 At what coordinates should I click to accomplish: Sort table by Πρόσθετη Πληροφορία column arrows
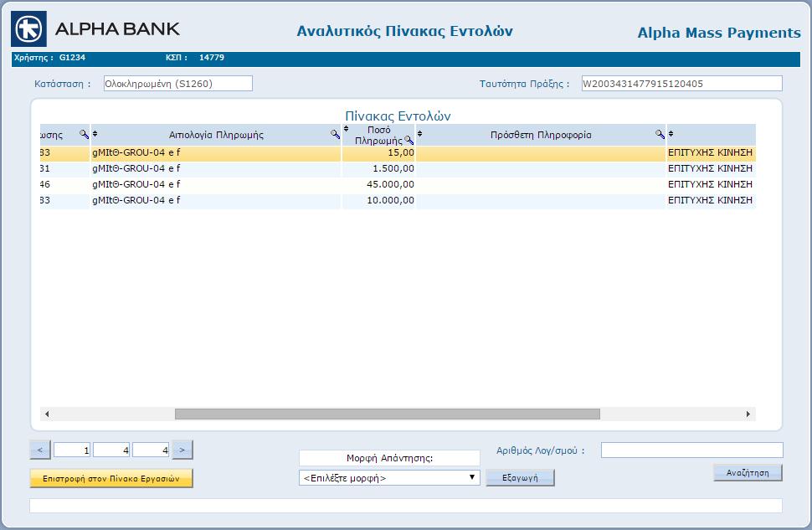click(x=419, y=134)
